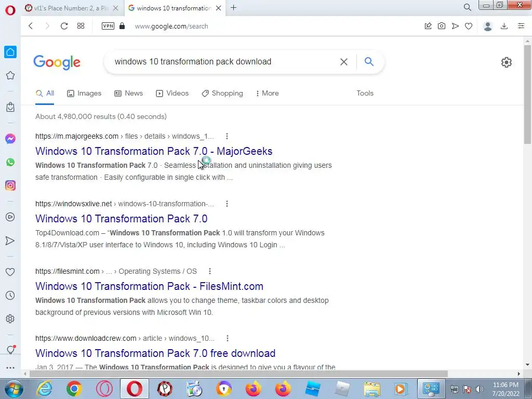Open Bookmarks star in the sidebar
The height and width of the screenshot is (399, 532).
[x=10, y=75]
